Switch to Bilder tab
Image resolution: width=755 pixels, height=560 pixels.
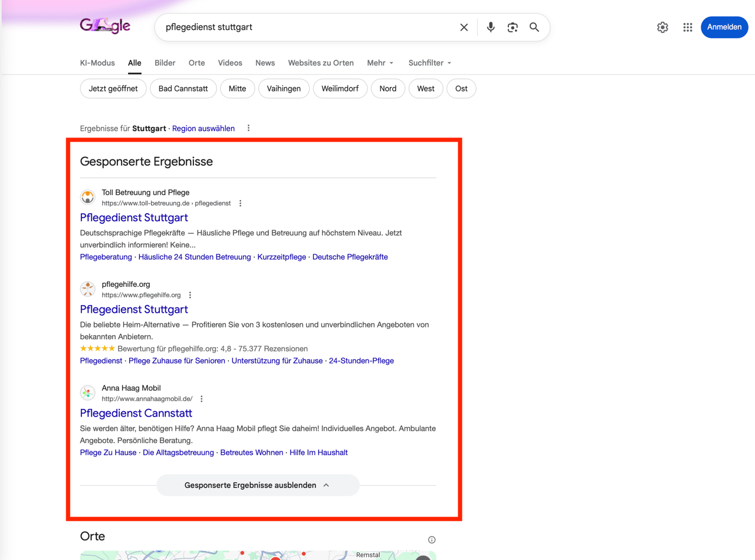click(165, 63)
